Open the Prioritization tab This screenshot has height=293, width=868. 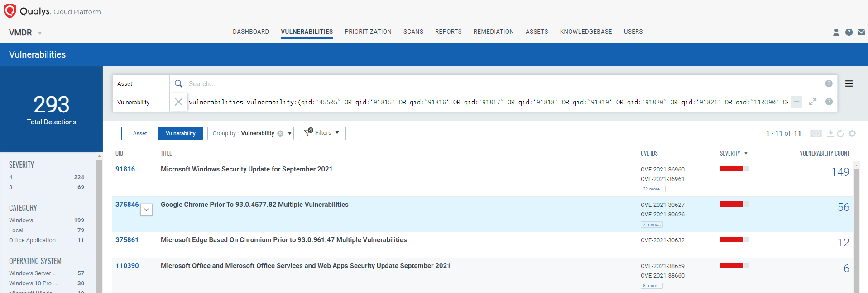368,32
